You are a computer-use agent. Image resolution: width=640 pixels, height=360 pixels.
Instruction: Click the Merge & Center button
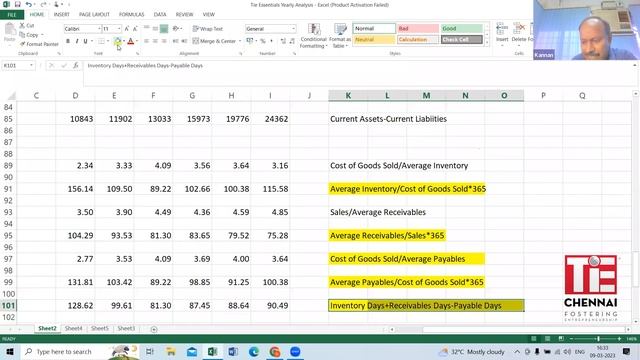click(214, 41)
